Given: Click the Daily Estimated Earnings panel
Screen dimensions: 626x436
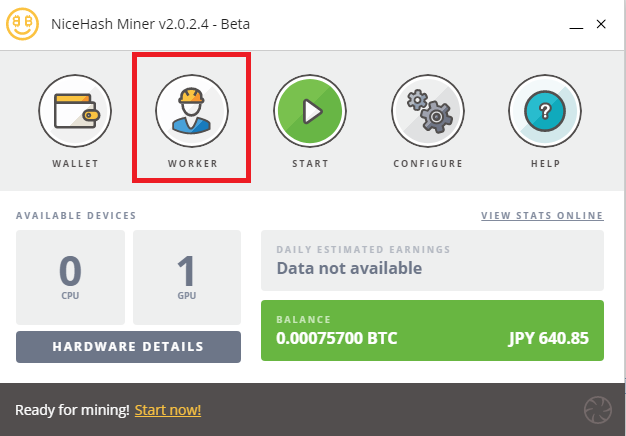Looking at the screenshot, I should (432, 260).
